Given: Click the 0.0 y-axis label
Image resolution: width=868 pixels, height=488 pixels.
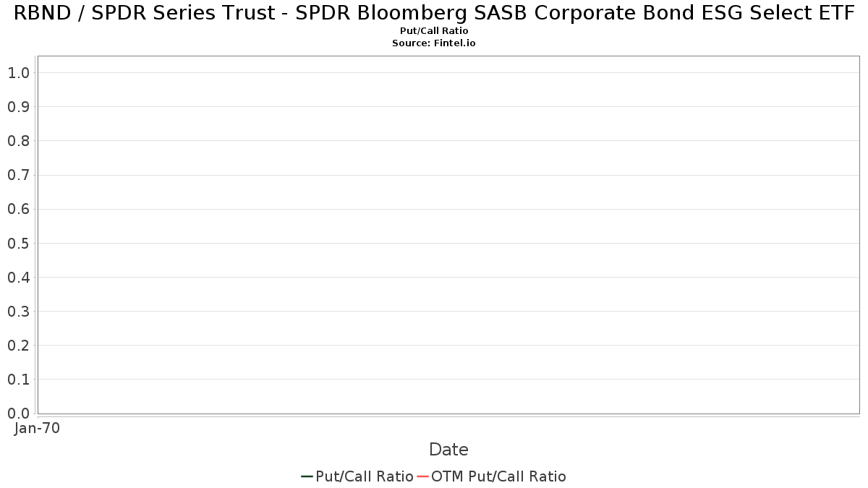Looking at the screenshot, I should (x=18, y=414).
